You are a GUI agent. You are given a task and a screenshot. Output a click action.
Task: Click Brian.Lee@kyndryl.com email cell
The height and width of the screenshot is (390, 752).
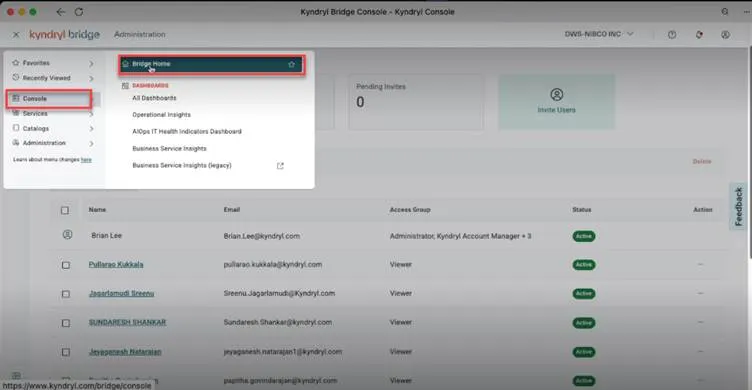coord(262,236)
